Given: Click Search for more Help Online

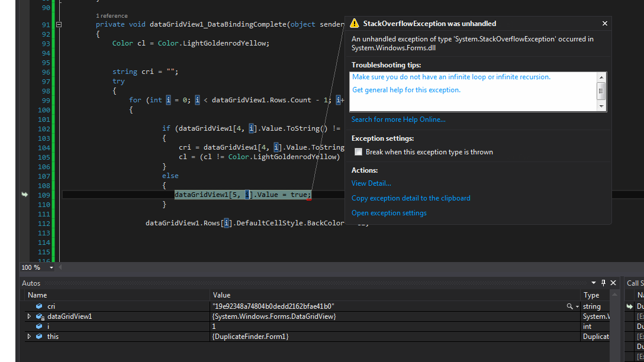Looking at the screenshot, I should [x=398, y=119].
